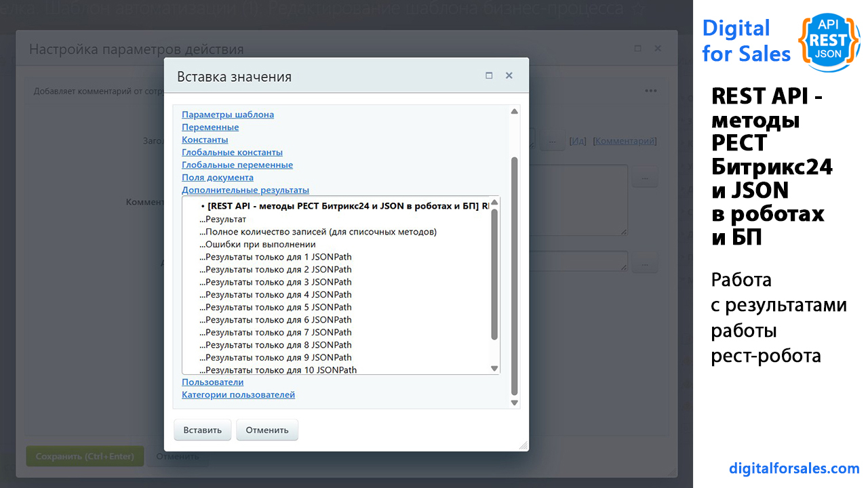Open the Пользователи link
This screenshot has width=868, height=488.
[213, 382]
